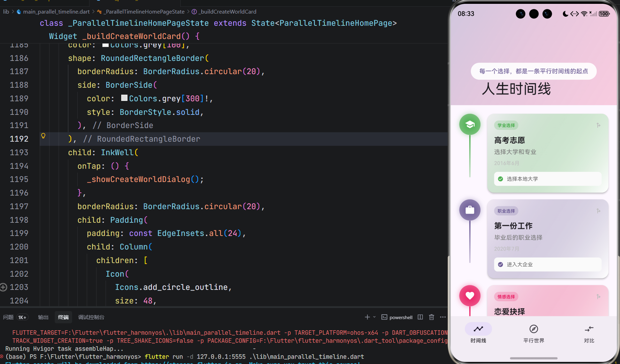The height and width of the screenshot is (364, 620).
Task: Tap the compare-arrows icon above 对比
Action: point(589,329)
